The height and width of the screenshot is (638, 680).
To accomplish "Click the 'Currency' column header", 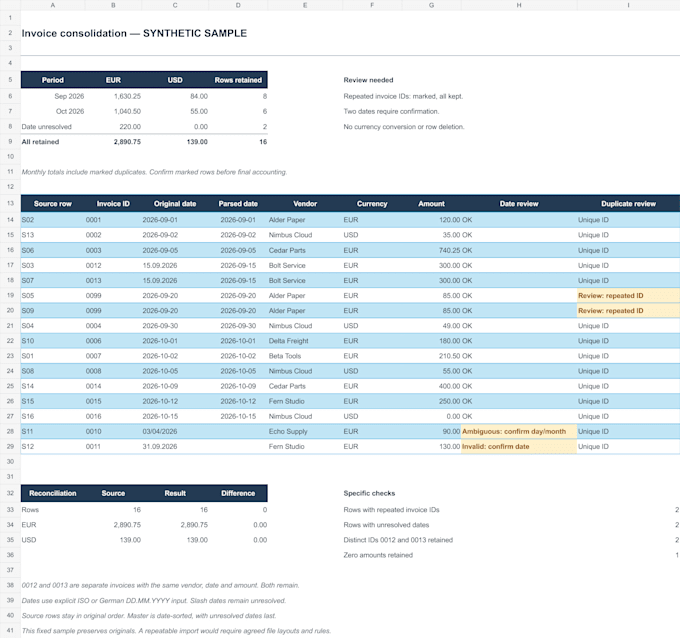I will coord(372,203).
